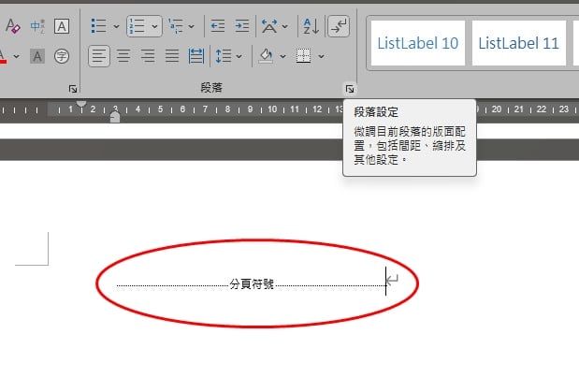The height and width of the screenshot is (392, 579).
Task: Open the bullet library dropdown
Action: tap(116, 26)
